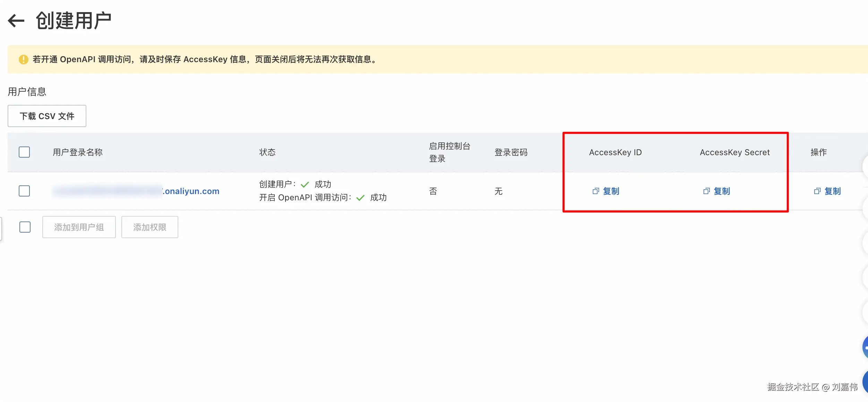This screenshot has height=402, width=868.
Task: Click green check next to 创建用户 成功
Action: click(x=305, y=184)
